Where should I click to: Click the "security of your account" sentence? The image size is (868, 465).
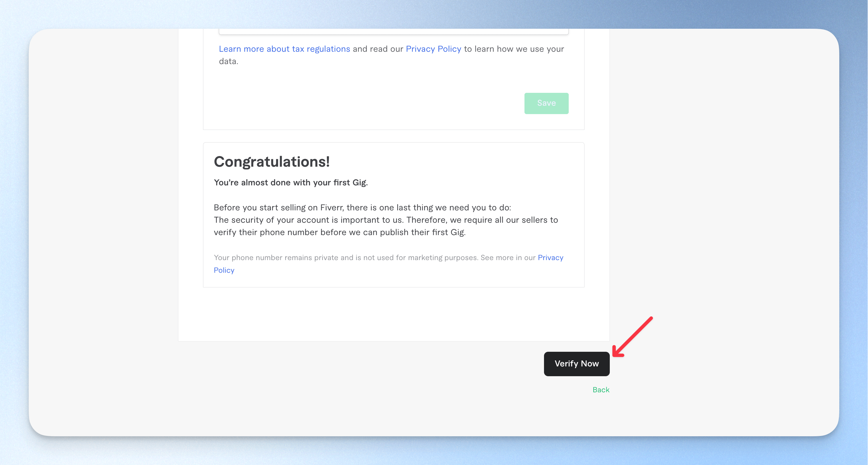click(x=386, y=220)
